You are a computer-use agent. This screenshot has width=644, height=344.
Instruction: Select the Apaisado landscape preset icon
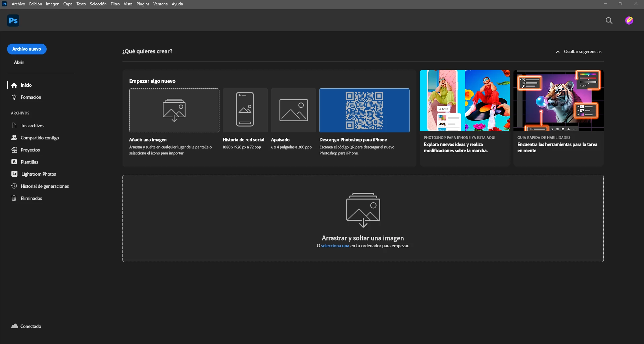click(294, 110)
